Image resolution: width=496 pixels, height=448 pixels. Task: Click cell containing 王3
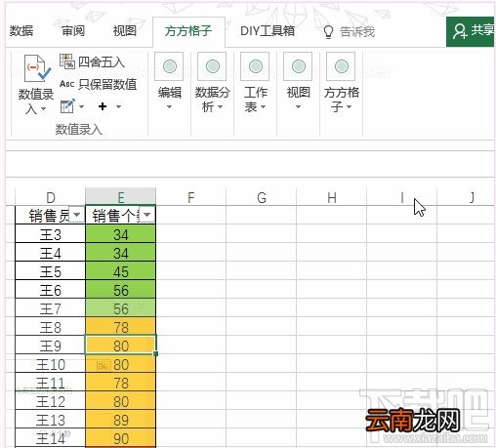point(50,234)
